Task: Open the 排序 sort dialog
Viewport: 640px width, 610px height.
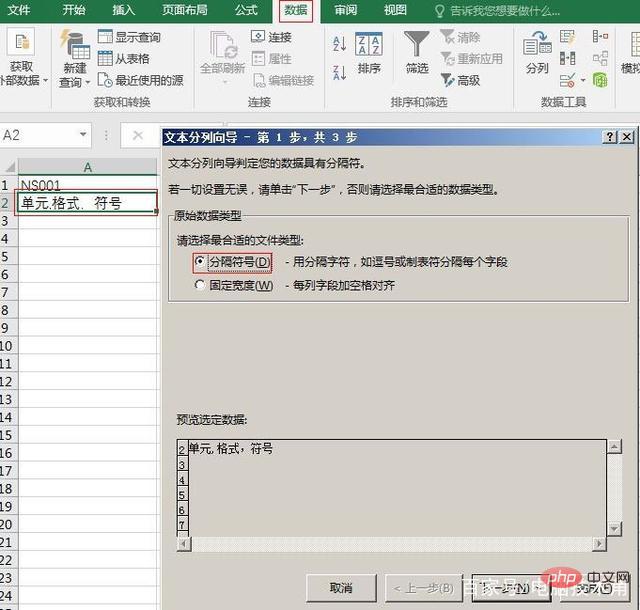Action: tap(369, 53)
